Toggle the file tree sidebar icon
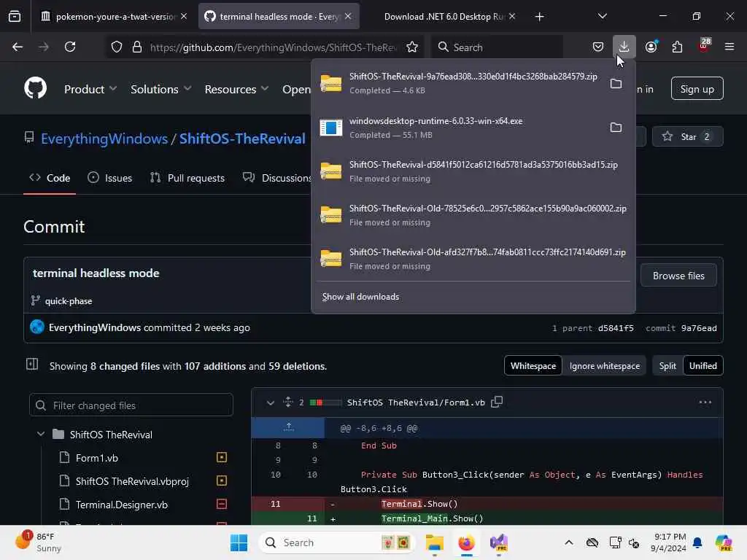747x560 pixels. click(32, 365)
